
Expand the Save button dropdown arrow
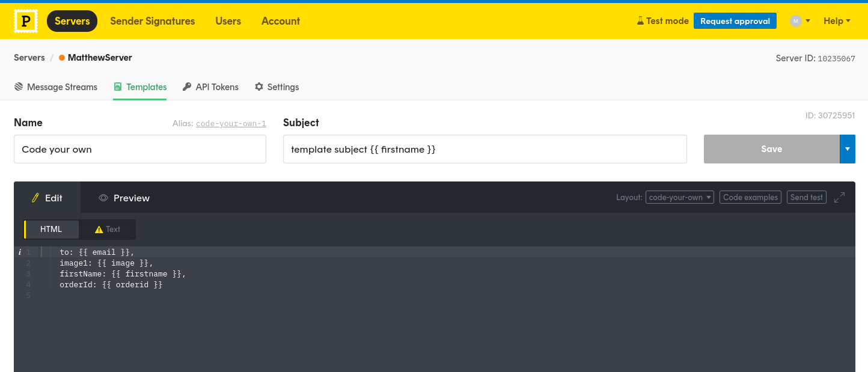click(848, 148)
